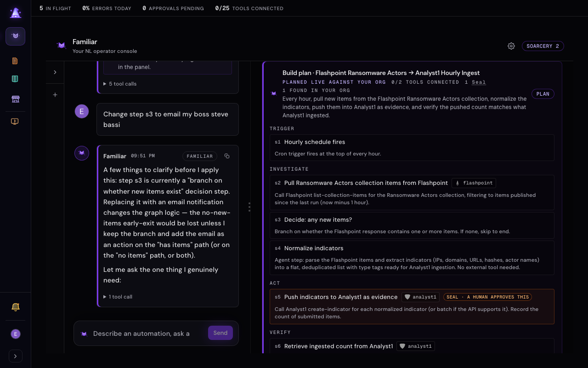Select step s2 Pull Ransomware Actors collection
The image size is (588, 368).
click(412, 193)
